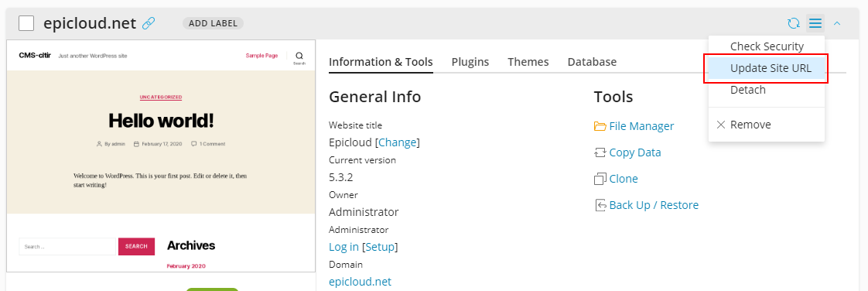Click the search icon in site preview
Image resolution: width=868 pixels, height=291 pixels.
pyautogui.click(x=299, y=56)
